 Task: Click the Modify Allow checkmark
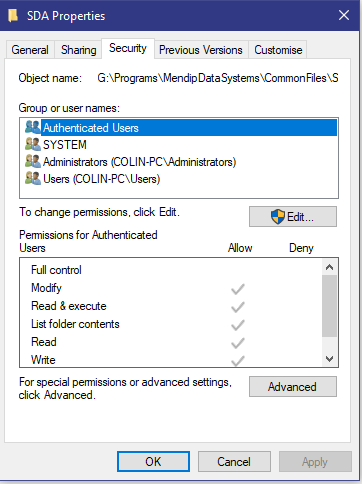[x=238, y=289]
